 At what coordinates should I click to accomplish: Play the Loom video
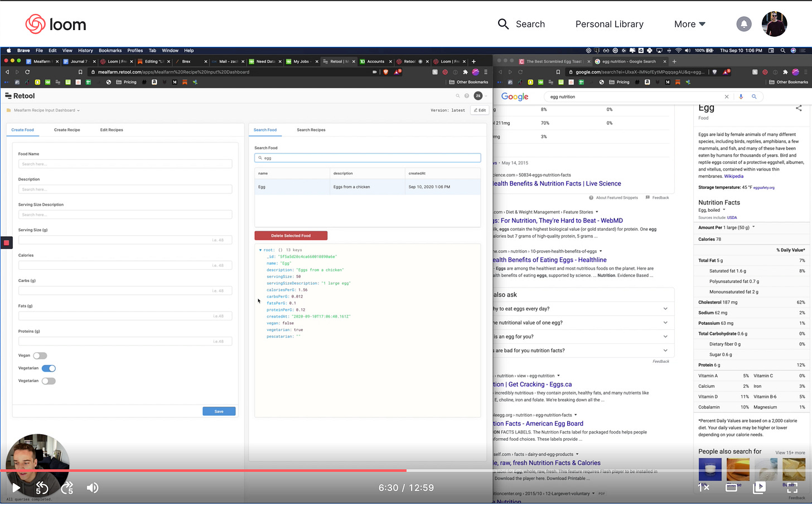point(16,488)
